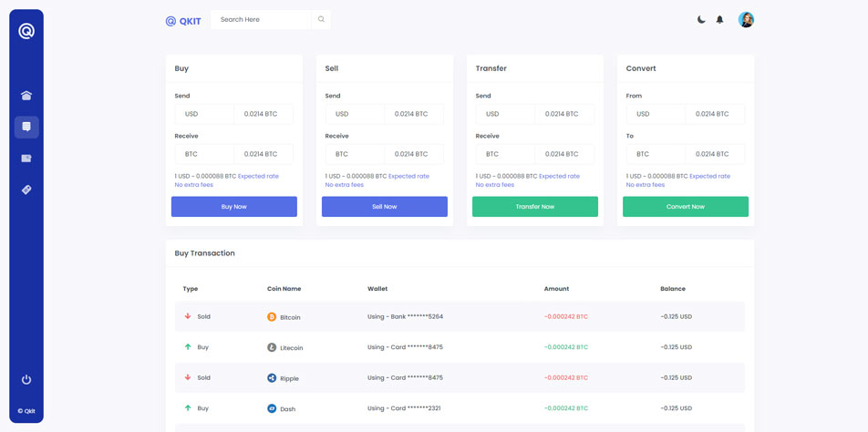Click the Bitcoin coin icon
The width and height of the screenshot is (868, 432).
(x=272, y=317)
